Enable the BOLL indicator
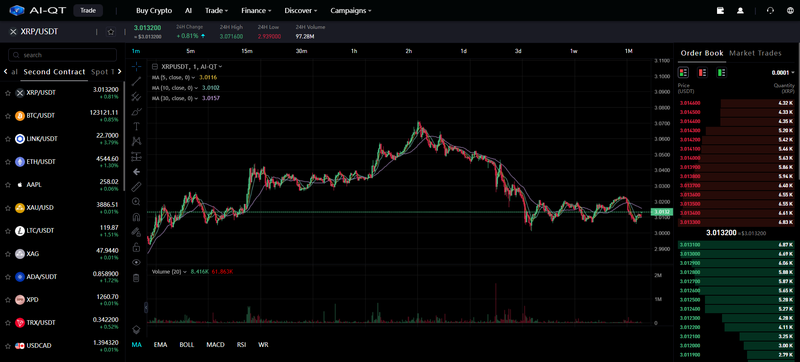 click(187, 345)
